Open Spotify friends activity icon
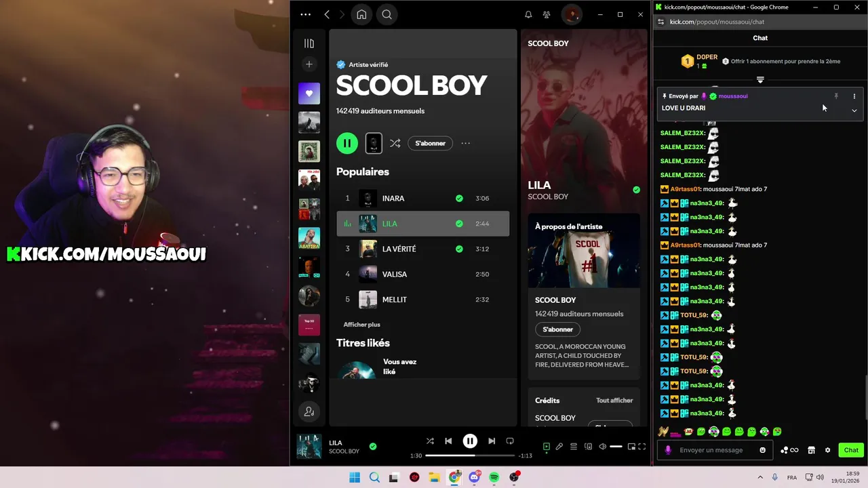 [547, 14]
